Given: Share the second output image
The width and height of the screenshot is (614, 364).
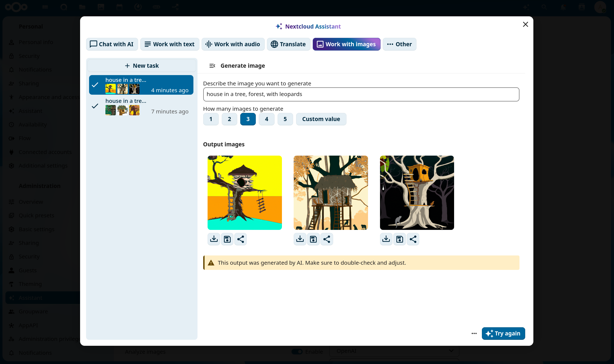Looking at the screenshot, I should coord(327,239).
